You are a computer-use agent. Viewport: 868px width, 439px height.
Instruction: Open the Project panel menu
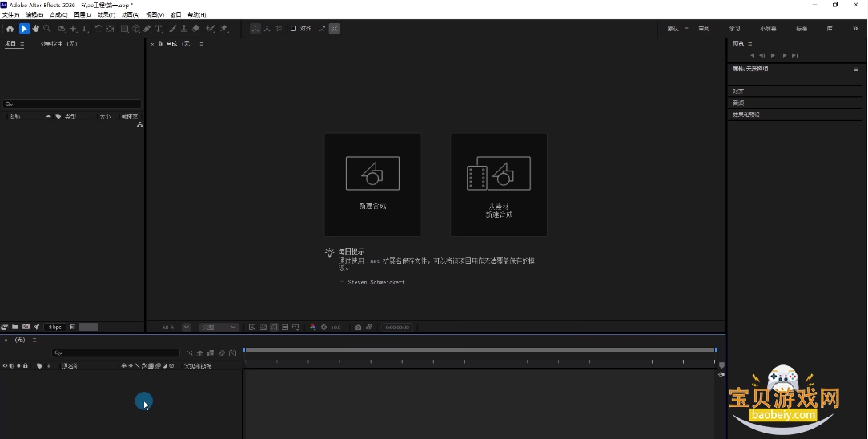click(x=22, y=44)
